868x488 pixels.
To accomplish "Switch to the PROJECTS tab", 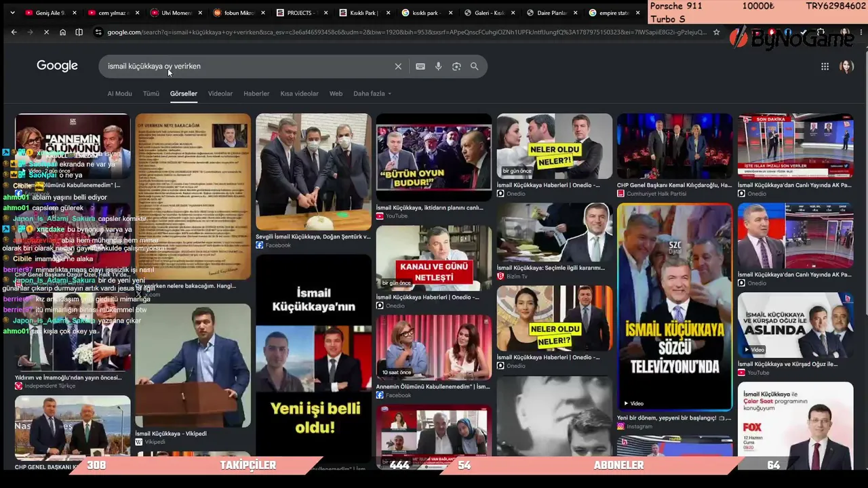I will pos(300,13).
